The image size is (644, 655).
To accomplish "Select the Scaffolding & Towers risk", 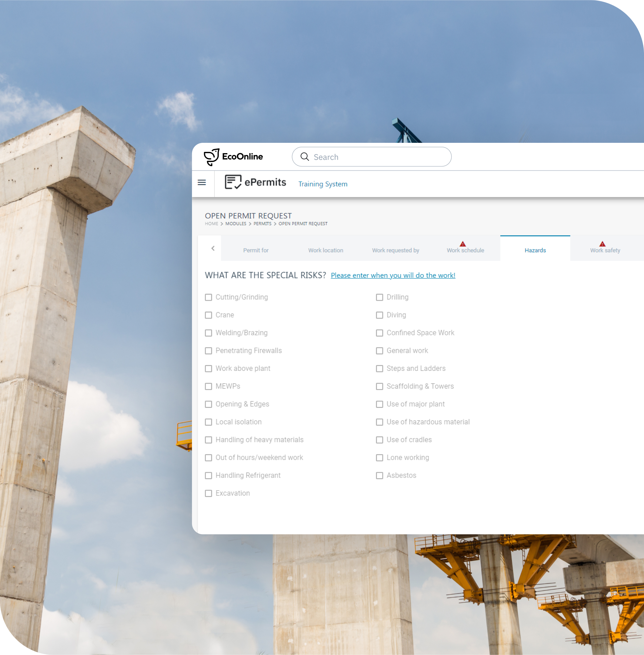I will (x=380, y=386).
